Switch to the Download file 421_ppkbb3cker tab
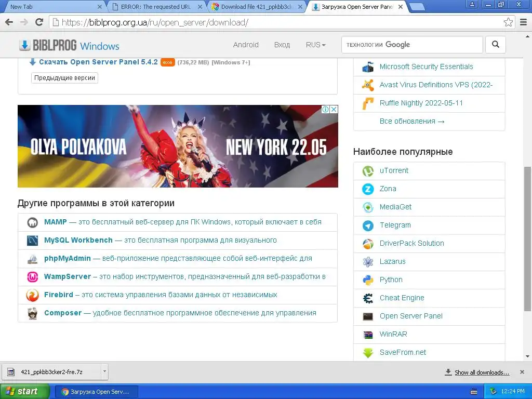 [x=257, y=7]
